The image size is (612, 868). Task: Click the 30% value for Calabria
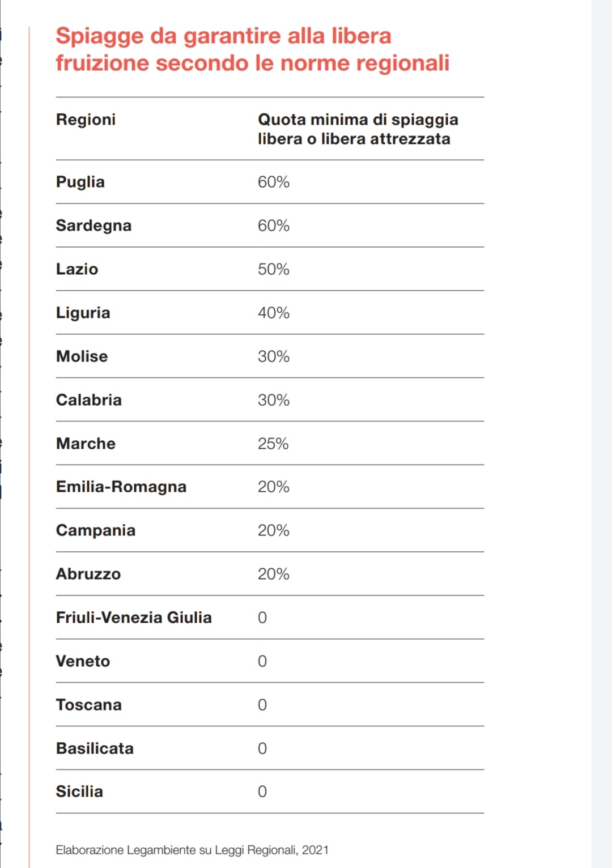click(274, 400)
